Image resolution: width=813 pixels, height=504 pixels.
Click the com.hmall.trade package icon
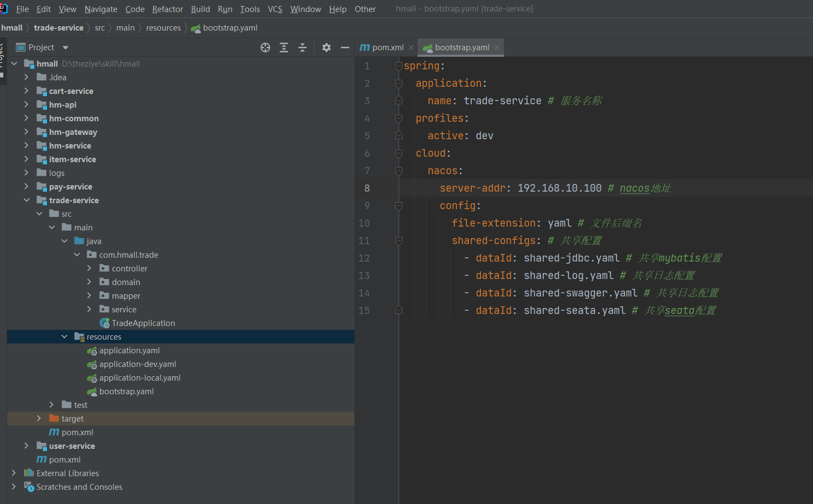[x=92, y=254]
